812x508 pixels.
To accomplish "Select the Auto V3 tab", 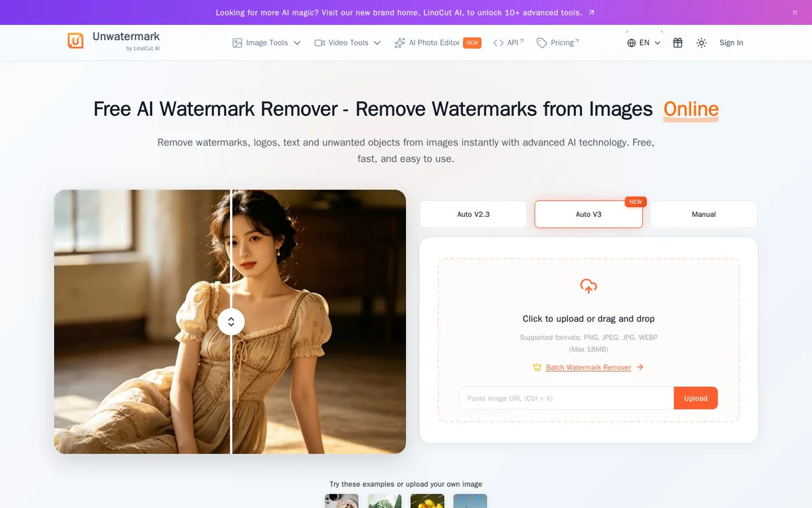I will click(x=589, y=214).
